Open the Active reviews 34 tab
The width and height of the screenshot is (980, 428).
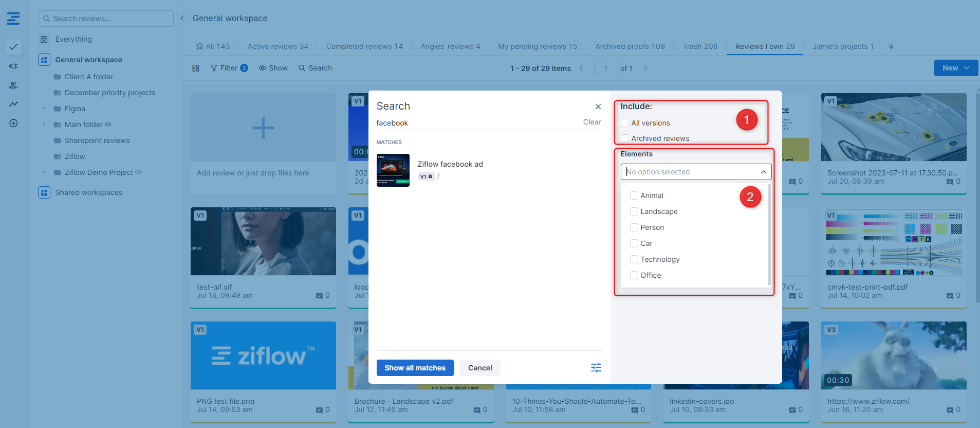point(278,46)
